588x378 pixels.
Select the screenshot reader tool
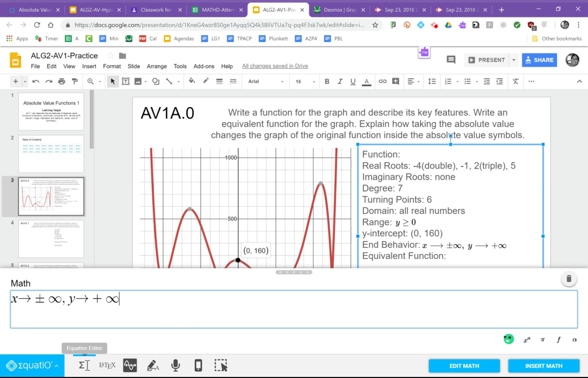pyautogui.click(x=221, y=366)
